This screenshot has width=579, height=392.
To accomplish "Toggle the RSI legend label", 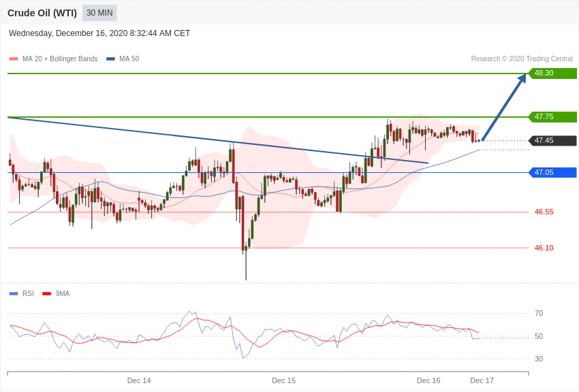I will 28,294.
